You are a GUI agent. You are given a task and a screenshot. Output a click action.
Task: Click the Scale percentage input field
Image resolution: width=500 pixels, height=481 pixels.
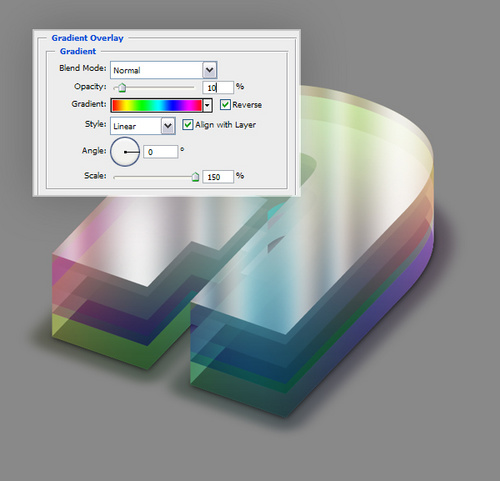(218, 177)
